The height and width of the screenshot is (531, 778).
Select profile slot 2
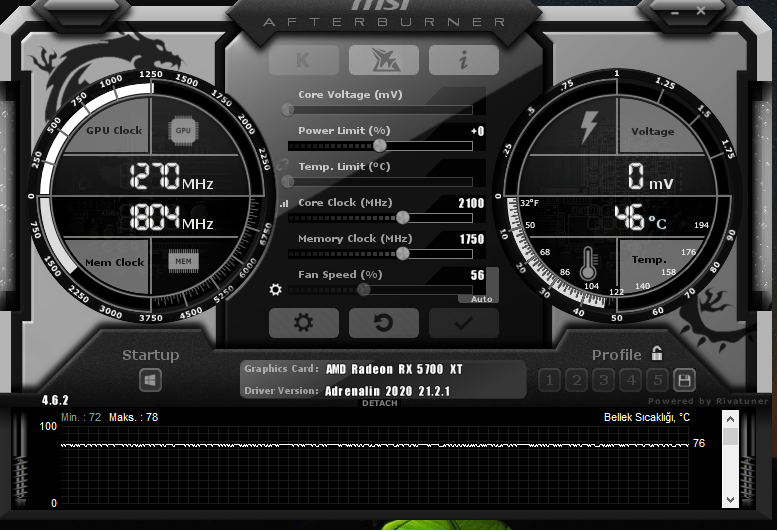(x=577, y=381)
